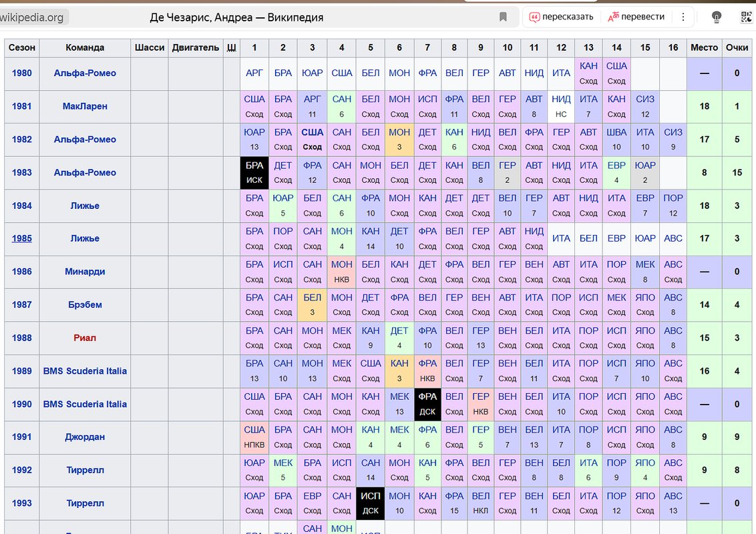Click the Сезон column header

(x=21, y=47)
